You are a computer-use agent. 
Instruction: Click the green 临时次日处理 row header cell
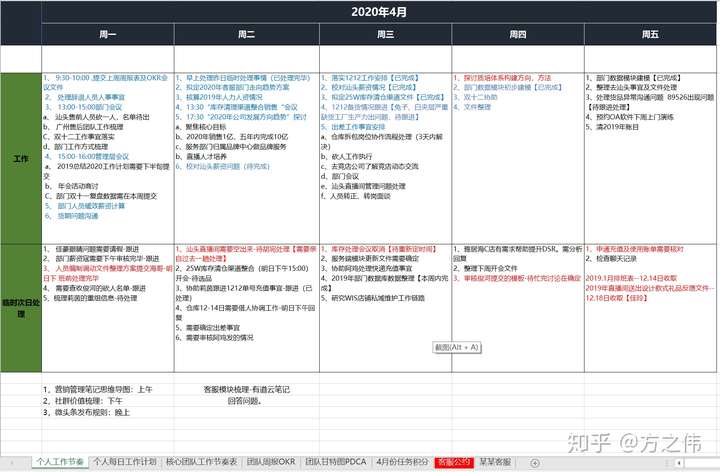tap(21, 308)
